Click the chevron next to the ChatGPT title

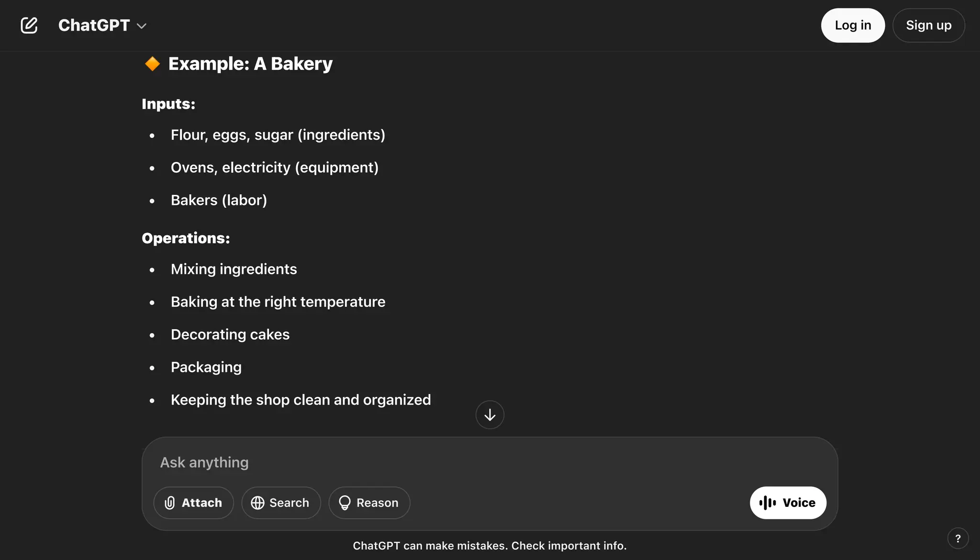click(x=142, y=26)
